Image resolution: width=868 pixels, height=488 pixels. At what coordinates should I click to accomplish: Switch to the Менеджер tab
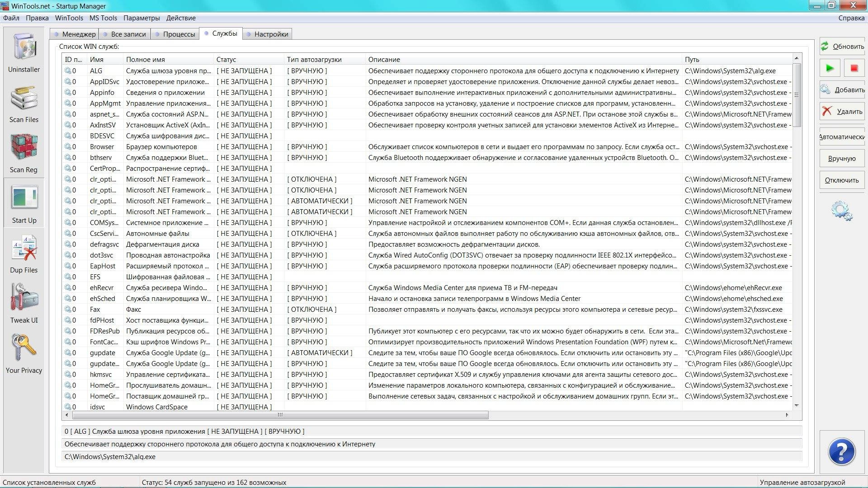point(75,34)
